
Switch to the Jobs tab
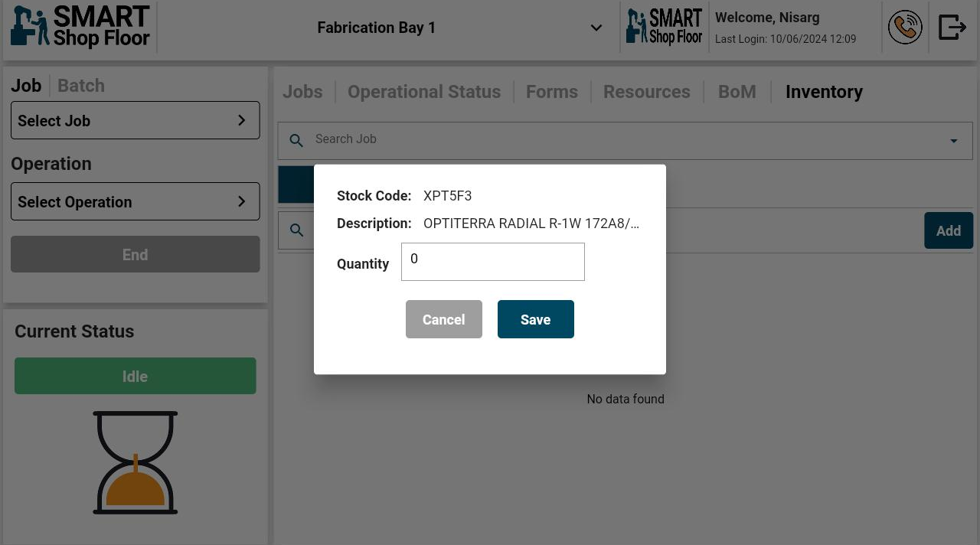point(302,92)
